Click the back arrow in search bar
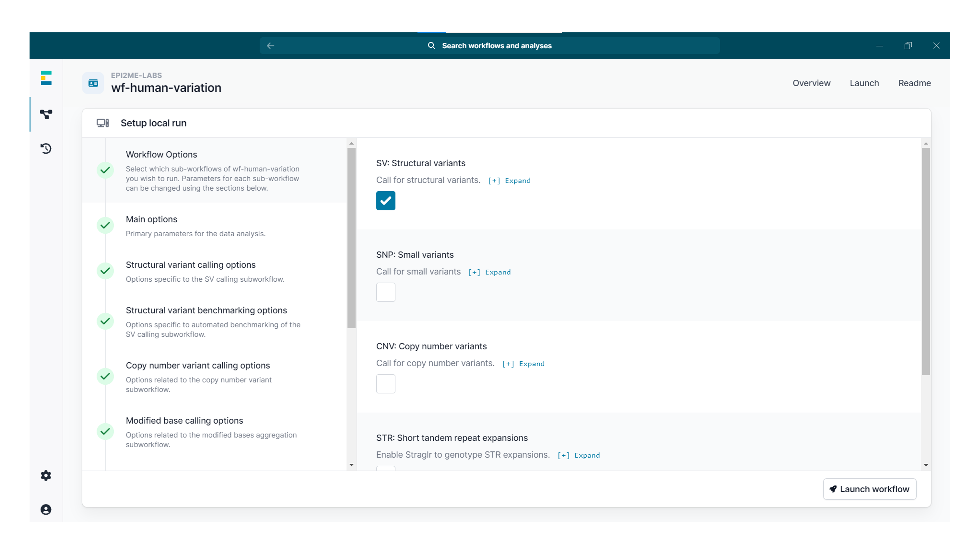The width and height of the screenshot is (980, 555). (x=271, y=46)
